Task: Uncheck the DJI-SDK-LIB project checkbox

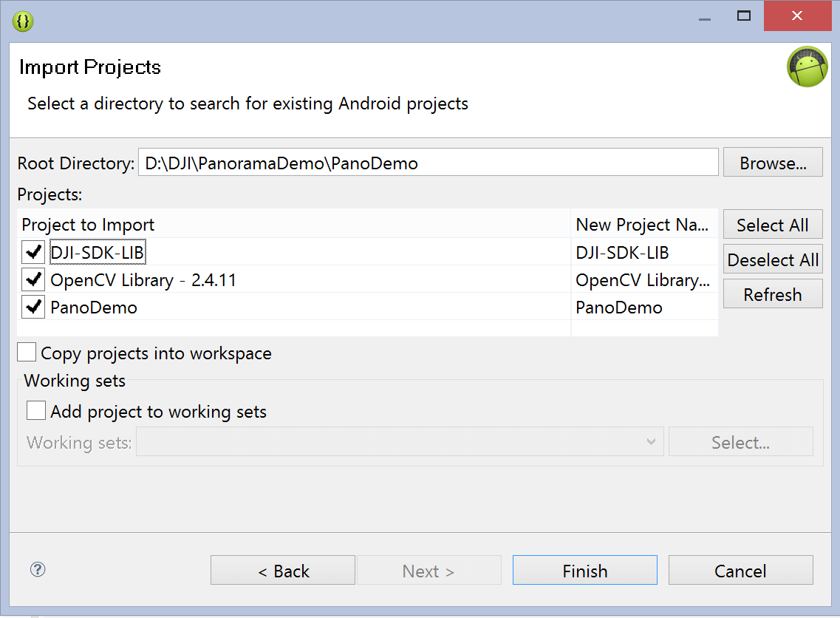Action: [x=33, y=253]
